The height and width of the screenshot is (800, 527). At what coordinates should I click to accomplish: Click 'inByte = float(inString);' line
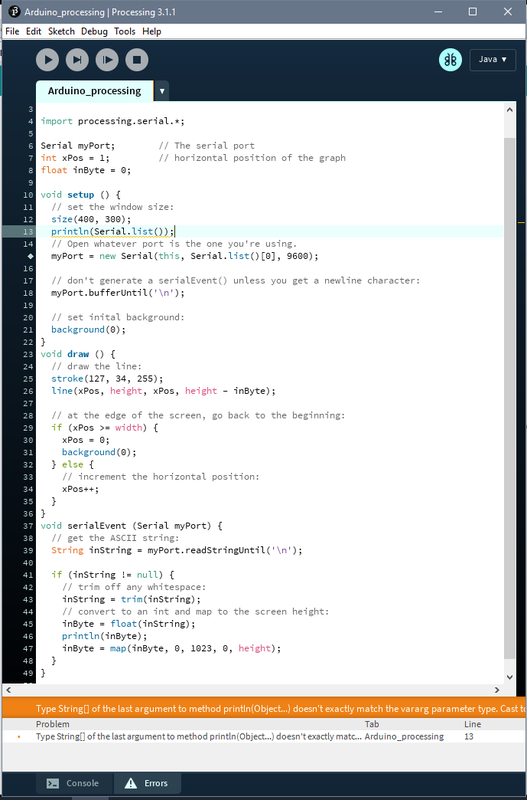tap(129, 623)
